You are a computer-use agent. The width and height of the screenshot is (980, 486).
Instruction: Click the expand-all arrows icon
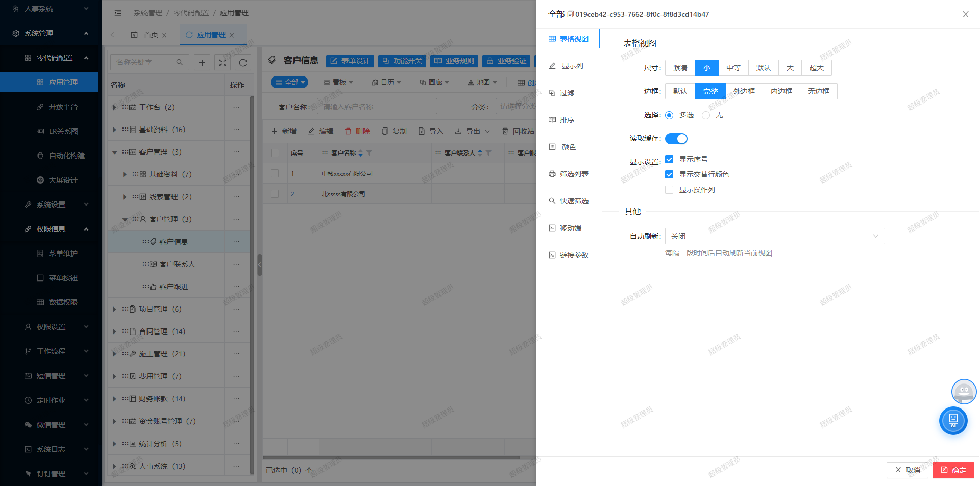point(223,62)
